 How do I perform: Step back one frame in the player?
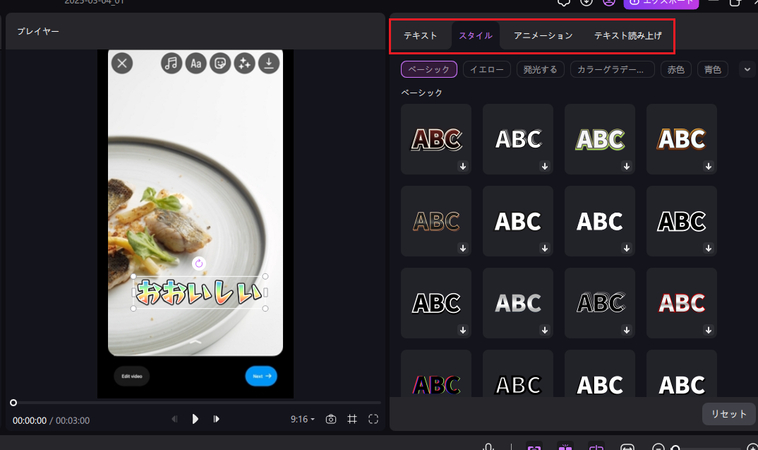pos(175,419)
